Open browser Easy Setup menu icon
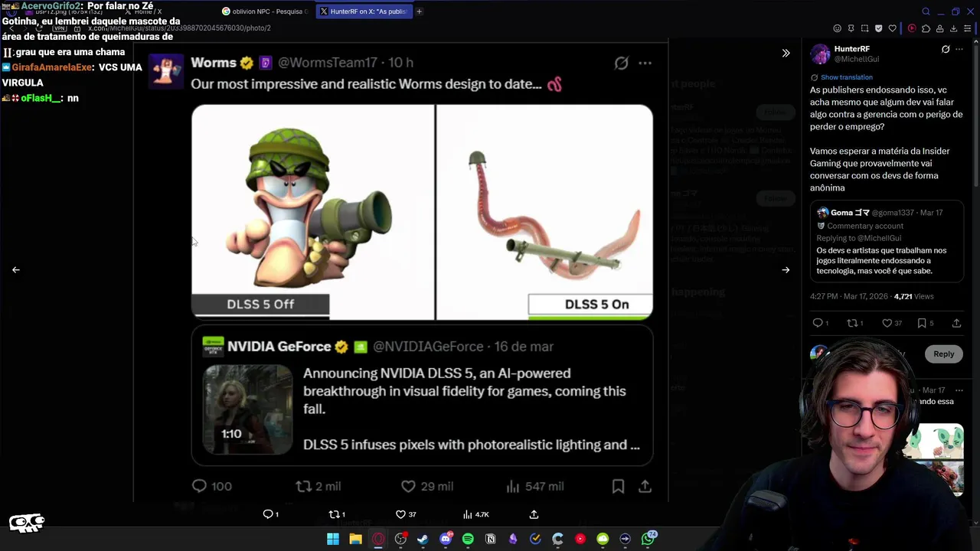The height and width of the screenshot is (551, 980). click(968, 28)
